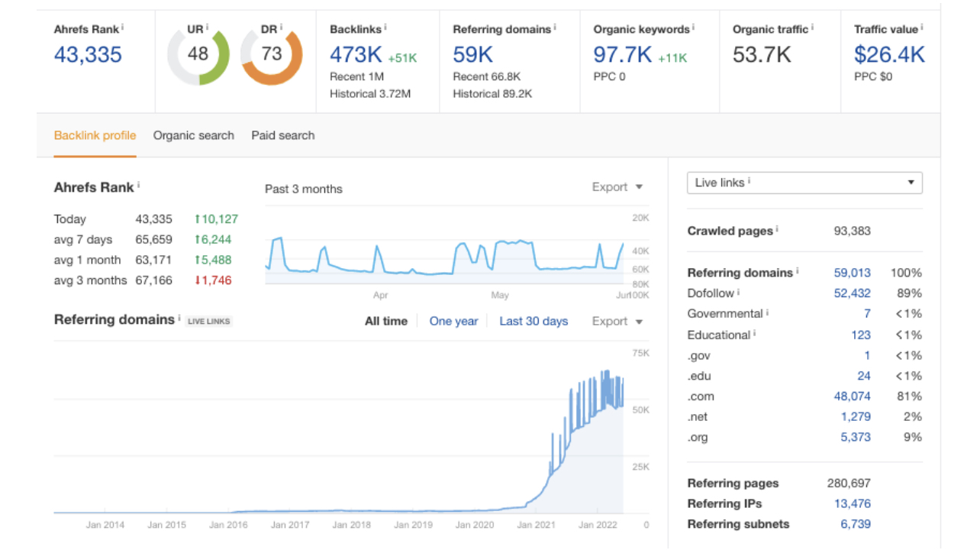Click the UR 48 gauge

[198, 54]
